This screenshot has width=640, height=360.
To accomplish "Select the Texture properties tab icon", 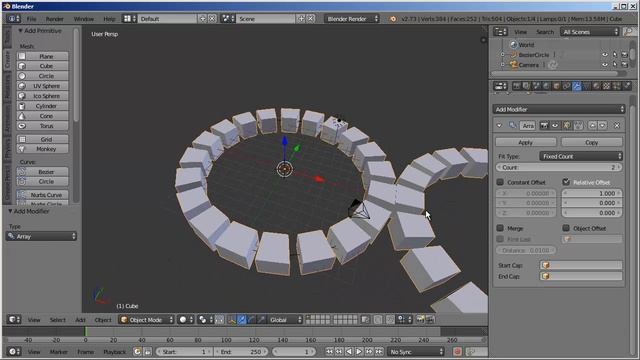I will [607, 86].
